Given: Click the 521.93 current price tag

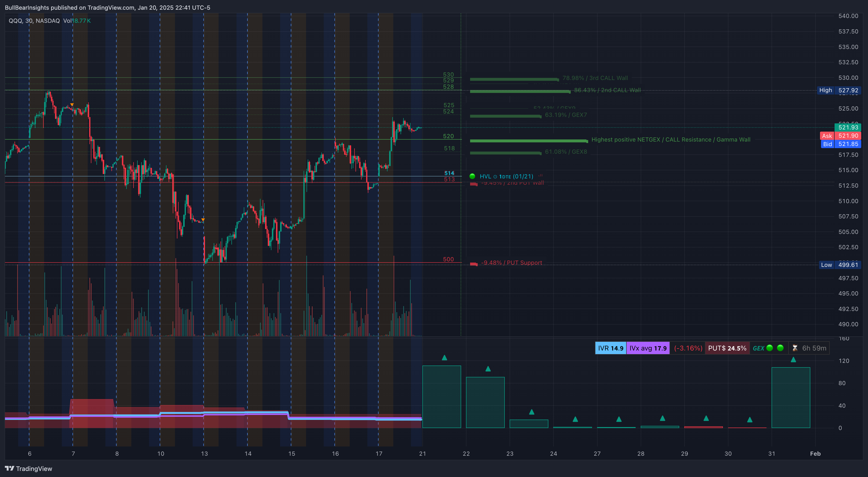Looking at the screenshot, I should click(848, 127).
